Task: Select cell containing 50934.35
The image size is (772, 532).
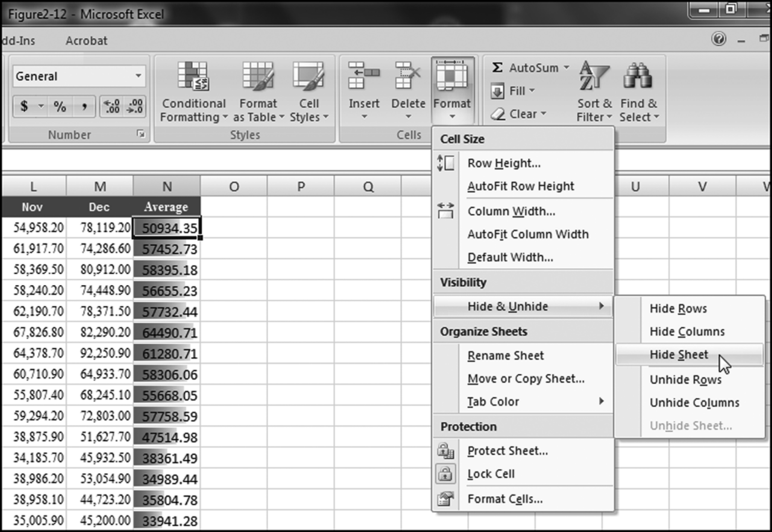Action: click(x=167, y=228)
